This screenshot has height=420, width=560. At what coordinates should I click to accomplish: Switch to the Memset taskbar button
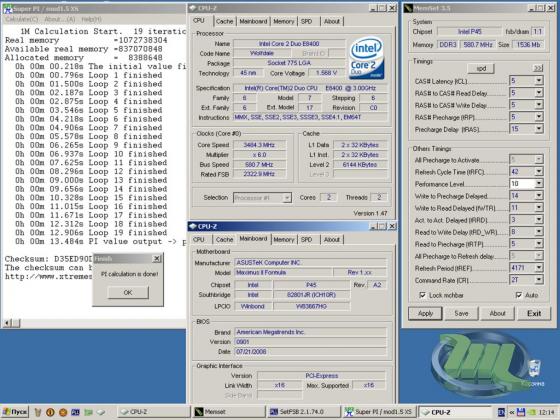point(229,412)
